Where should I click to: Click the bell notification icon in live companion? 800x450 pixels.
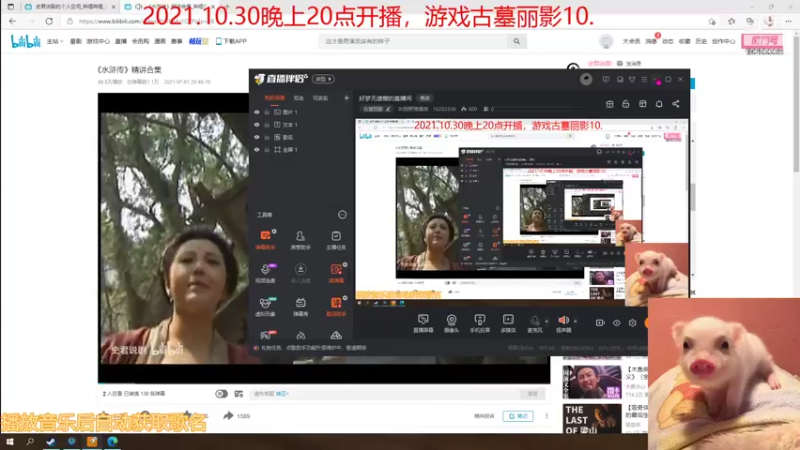click(659, 104)
